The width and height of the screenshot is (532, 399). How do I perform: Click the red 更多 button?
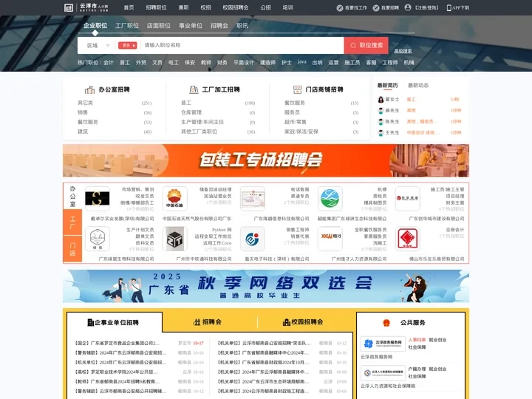127,46
